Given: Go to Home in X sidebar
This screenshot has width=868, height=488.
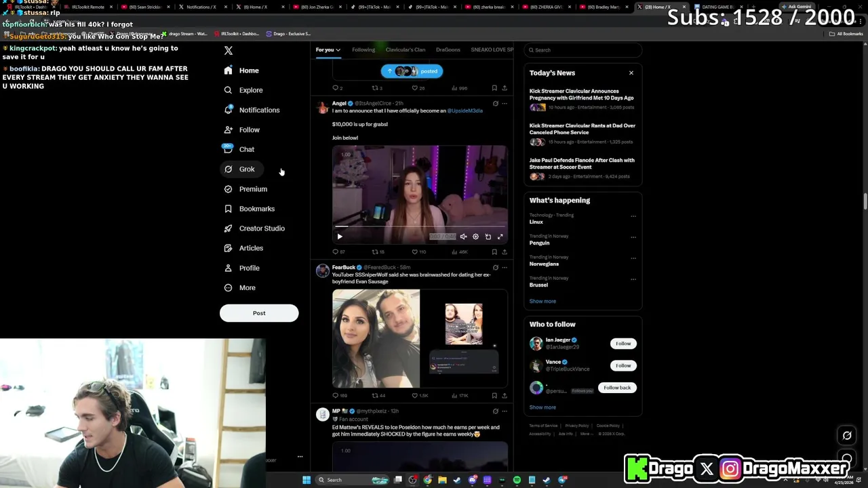Looking at the screenshot, I should (x=242, y=70).
